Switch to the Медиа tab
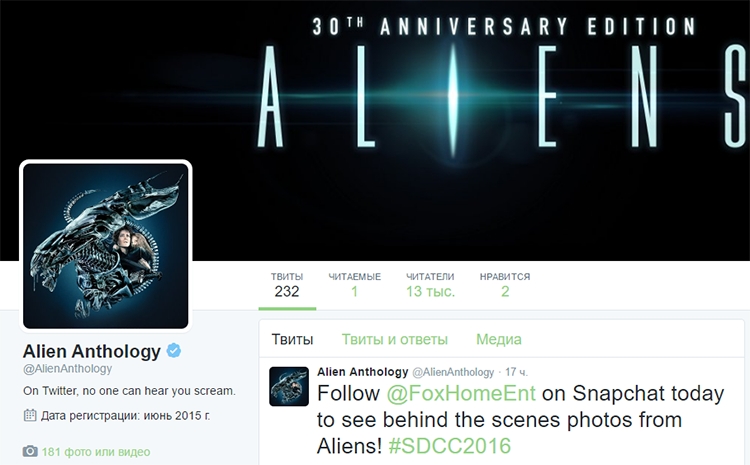Viewport: 750px width, 465px height. (x=498, y=339)
